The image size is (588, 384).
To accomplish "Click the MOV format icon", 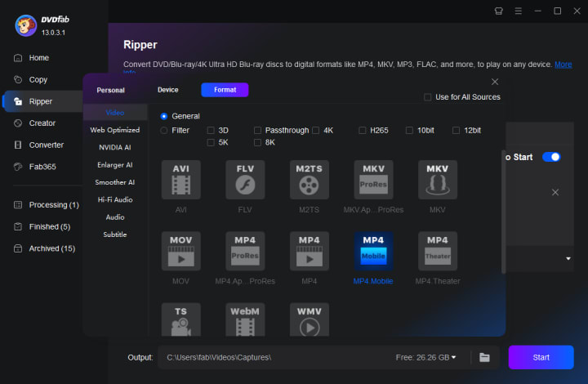I will (180, 251).
